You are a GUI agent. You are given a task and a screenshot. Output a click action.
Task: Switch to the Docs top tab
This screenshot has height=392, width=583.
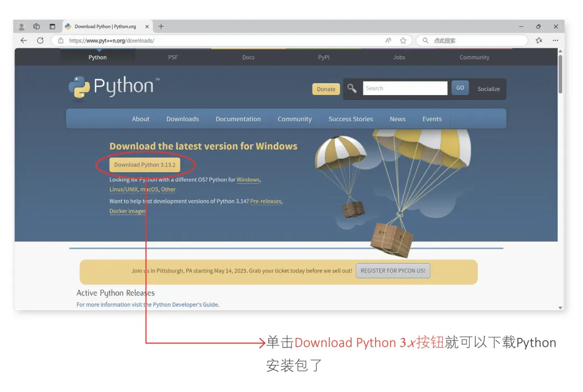point(248,57)
